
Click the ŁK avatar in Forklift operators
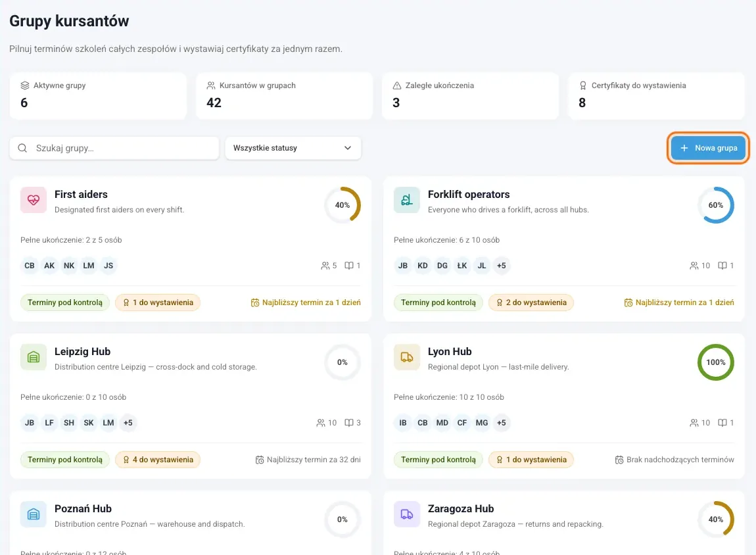(x=462, y=266)
